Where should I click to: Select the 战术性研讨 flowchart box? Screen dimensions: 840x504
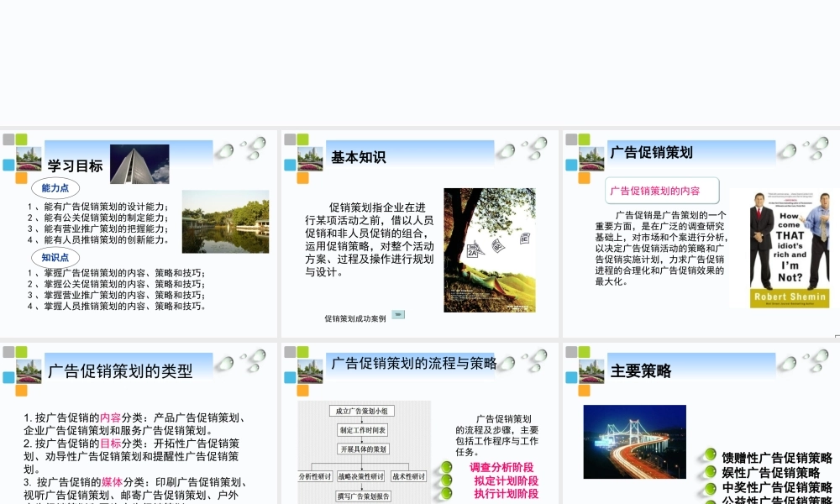click(407, 476)
